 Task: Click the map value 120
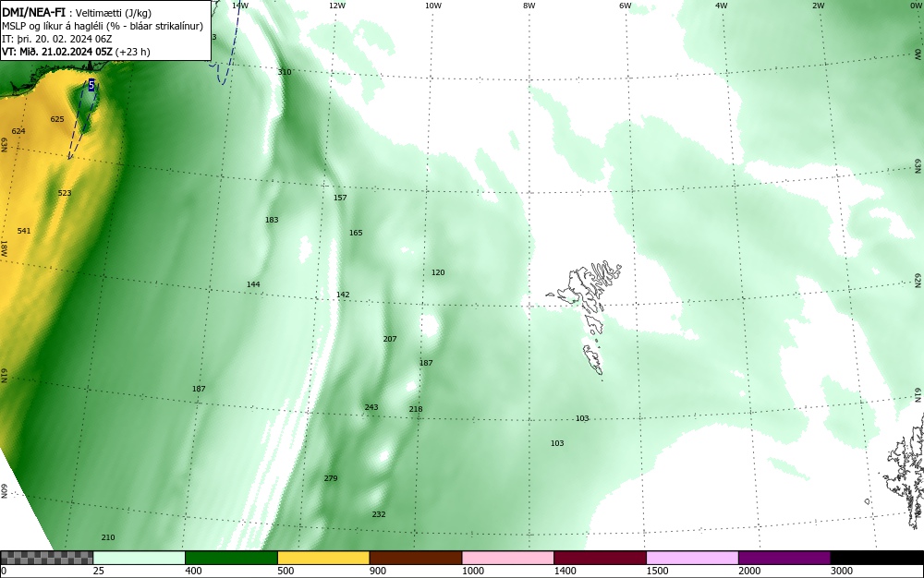438,272
